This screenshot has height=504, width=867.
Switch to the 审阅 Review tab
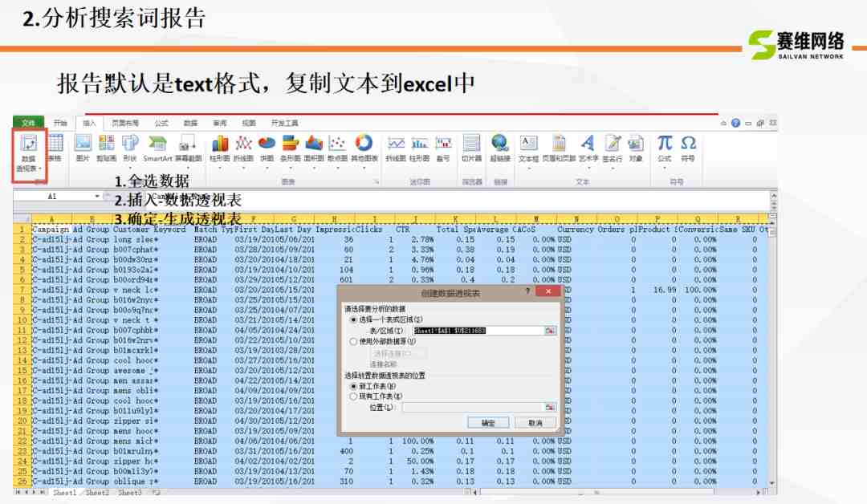coord(220,123)
